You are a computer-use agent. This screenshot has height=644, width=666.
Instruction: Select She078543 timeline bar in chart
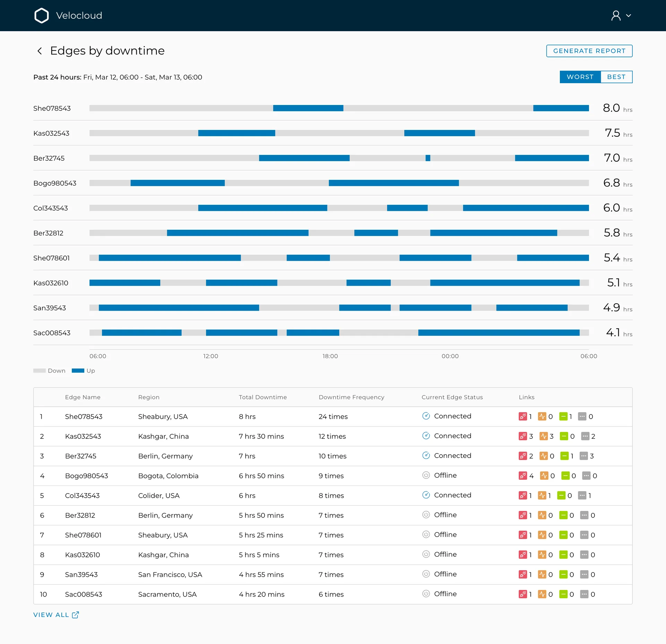[339, 108]
